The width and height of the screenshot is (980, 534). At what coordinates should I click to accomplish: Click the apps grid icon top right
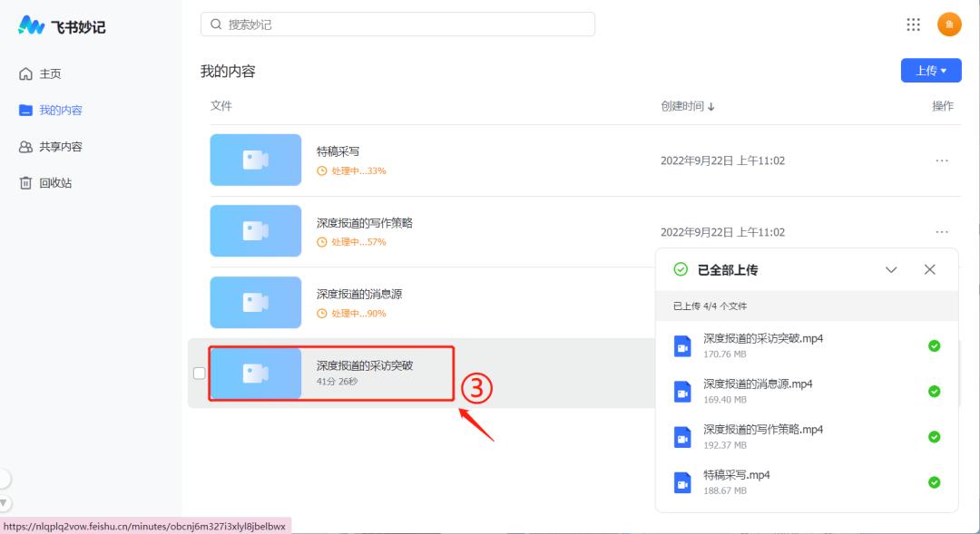pyautogui.click(x=913, y=24)
